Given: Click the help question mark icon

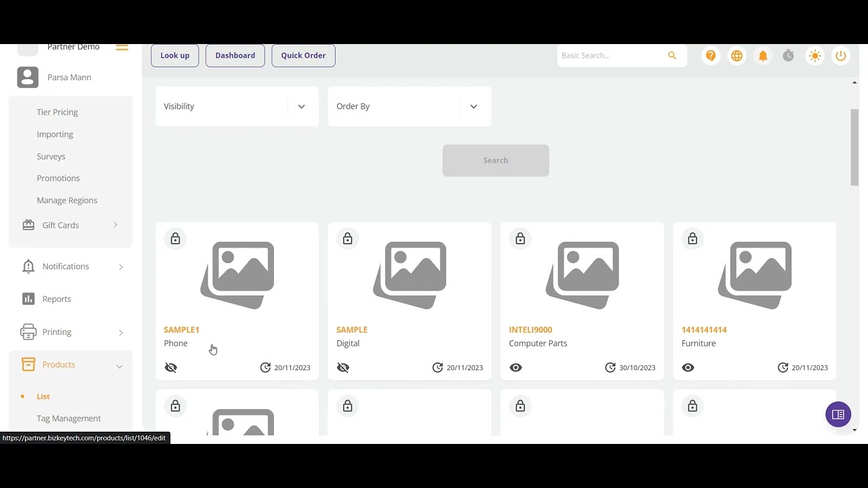Looking at the screenshot, I should click(711, 56).
